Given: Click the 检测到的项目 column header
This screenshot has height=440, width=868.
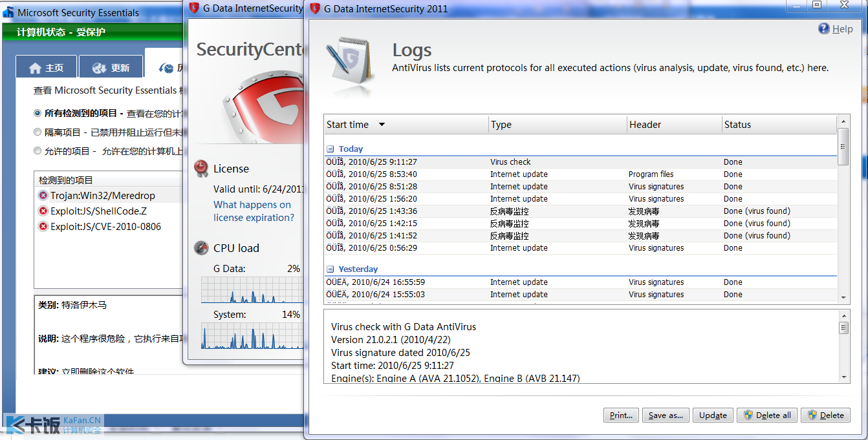Looking at the screenshot, I should pyautogui.click(x=109, y=180).
